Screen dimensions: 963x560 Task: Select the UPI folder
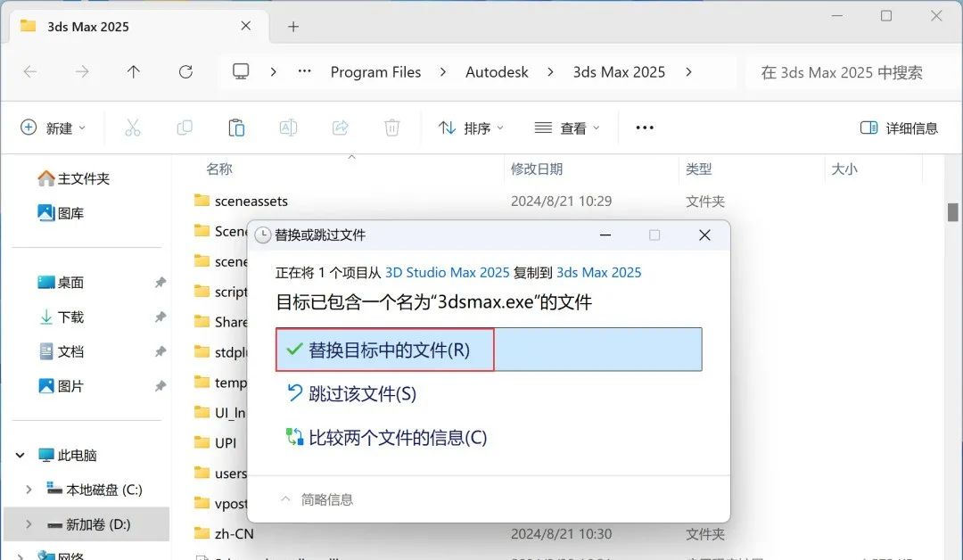[216, 442]
